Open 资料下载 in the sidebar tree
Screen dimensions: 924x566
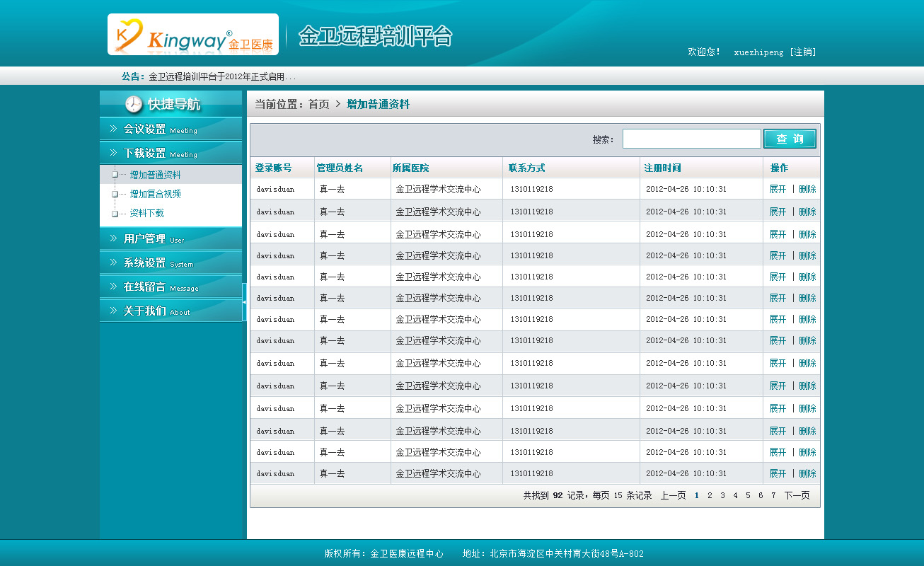coord(146,213)
